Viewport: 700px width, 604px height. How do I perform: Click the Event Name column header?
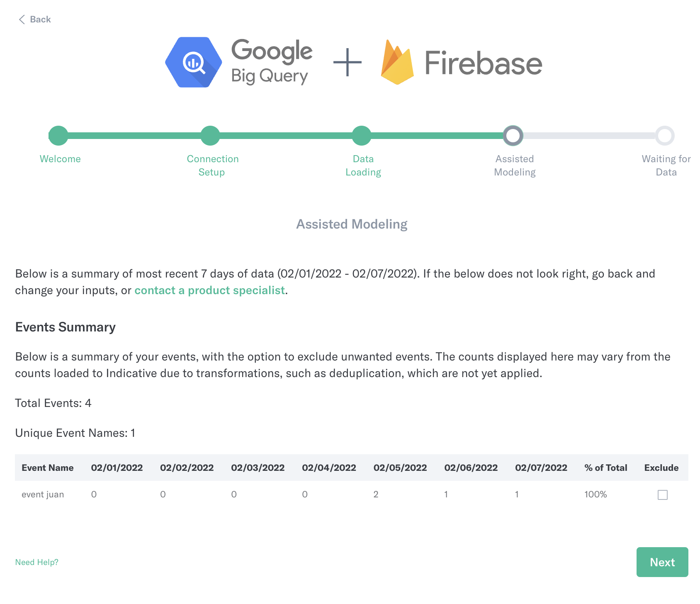pyautogui.click(x=48, y=468)
